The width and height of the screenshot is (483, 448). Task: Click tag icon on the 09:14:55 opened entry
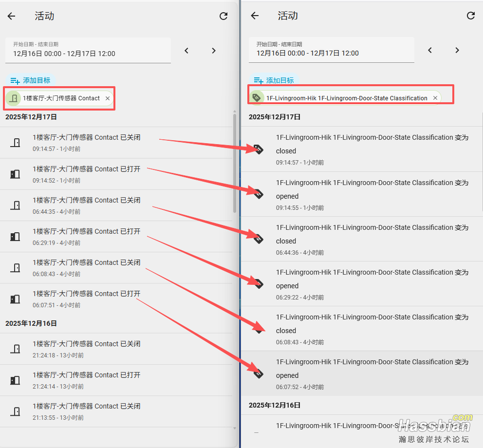pyautogui.click(x=259, y=194)
